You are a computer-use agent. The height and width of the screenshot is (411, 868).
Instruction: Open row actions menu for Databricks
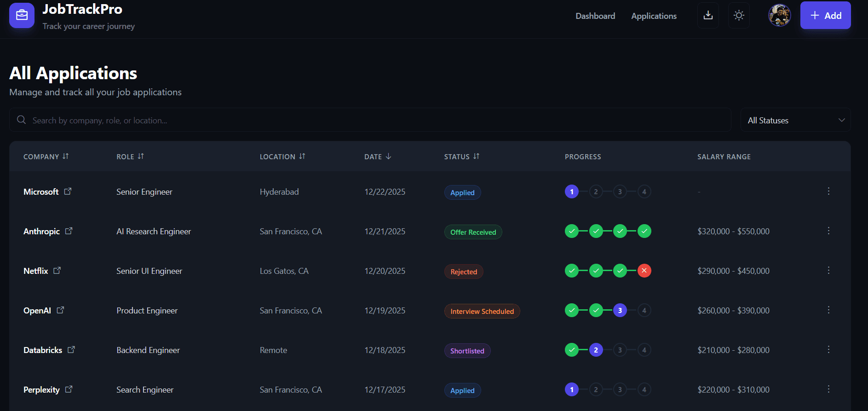pos(828,349)
